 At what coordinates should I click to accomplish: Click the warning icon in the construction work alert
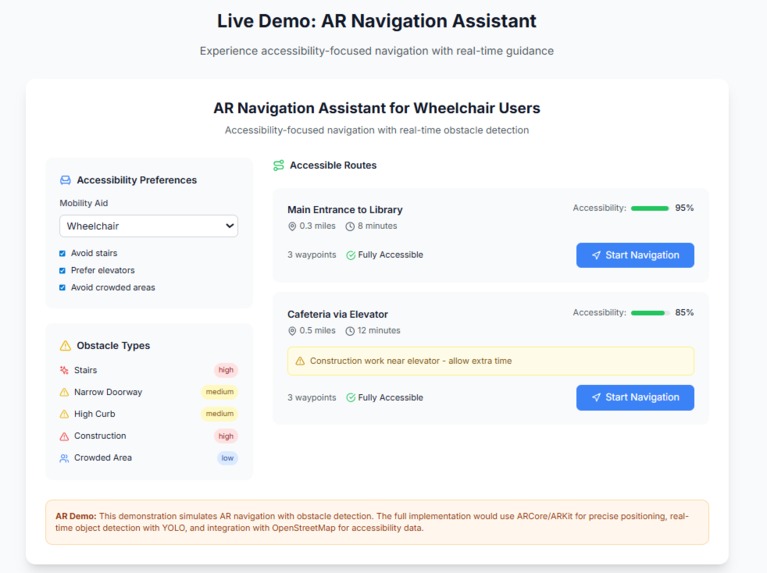(300, 361)
